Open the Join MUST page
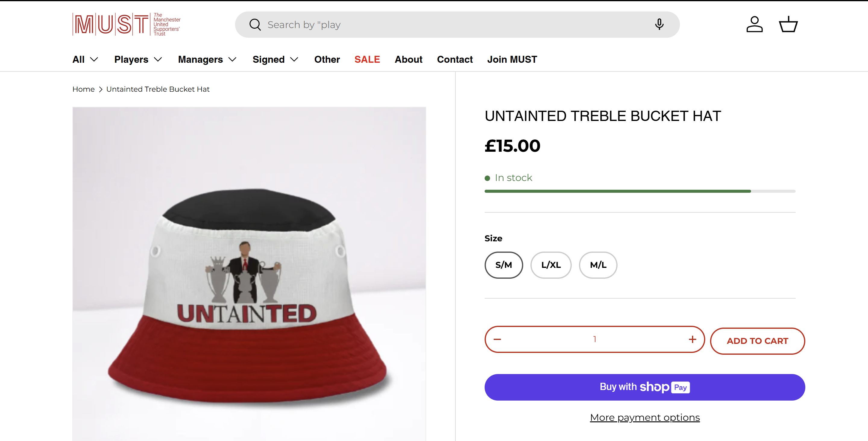The height and width of the screenshot is (441, 868). point(512,59)
